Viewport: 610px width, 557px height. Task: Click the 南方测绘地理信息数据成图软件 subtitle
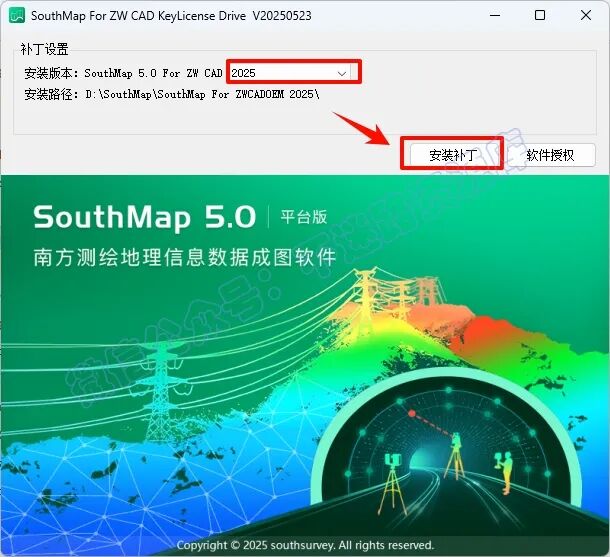[185, 257]
